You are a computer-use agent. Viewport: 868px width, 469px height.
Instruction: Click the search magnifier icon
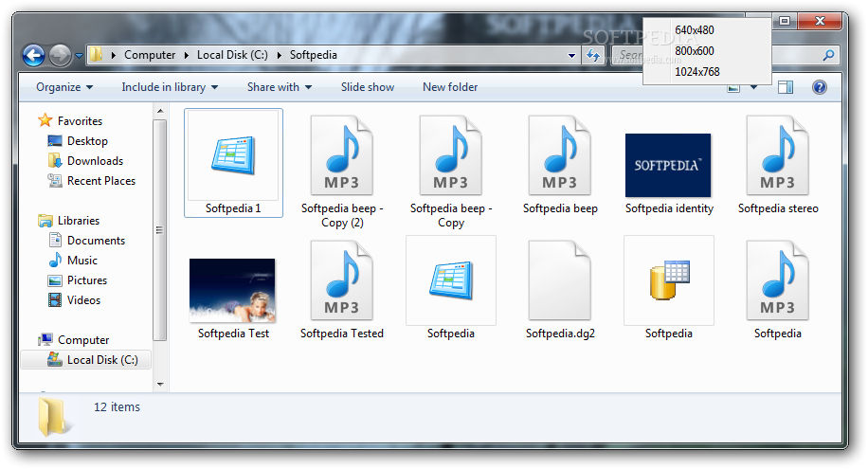(x=828, y=55)
